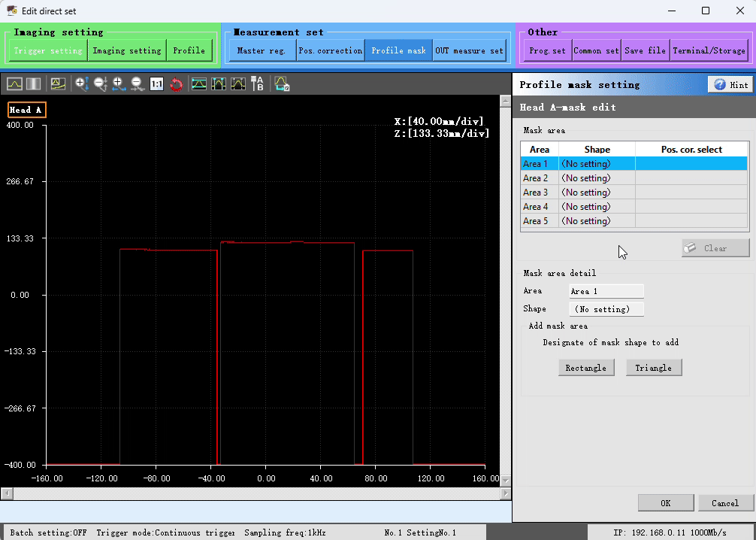Reset the view to 1:1 scale
The image size is (756, 540).
point(157,84)
